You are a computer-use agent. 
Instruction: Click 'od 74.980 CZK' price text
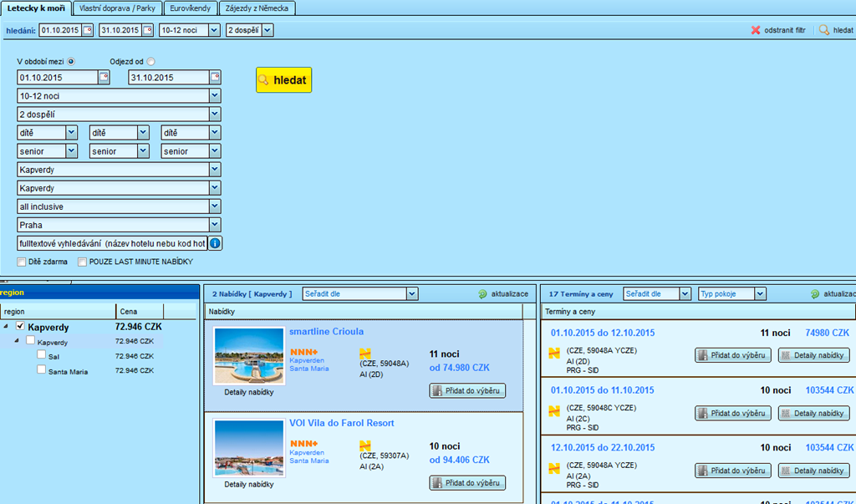459,368
